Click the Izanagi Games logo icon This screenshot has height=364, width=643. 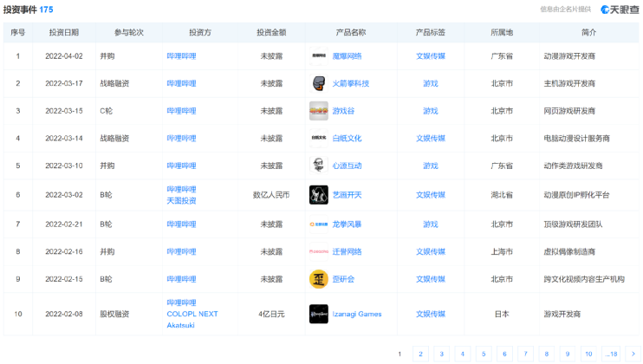pyautogui.click(x=318, y=314)
